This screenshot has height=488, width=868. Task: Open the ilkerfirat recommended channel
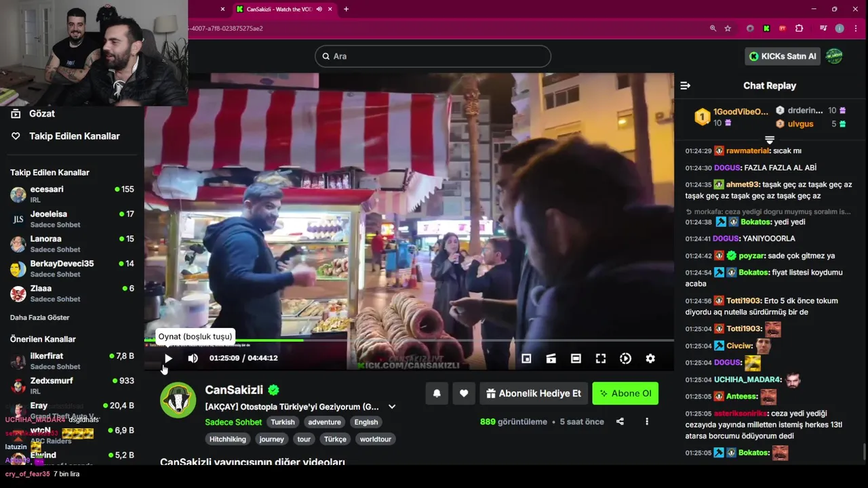coord(72,361)
